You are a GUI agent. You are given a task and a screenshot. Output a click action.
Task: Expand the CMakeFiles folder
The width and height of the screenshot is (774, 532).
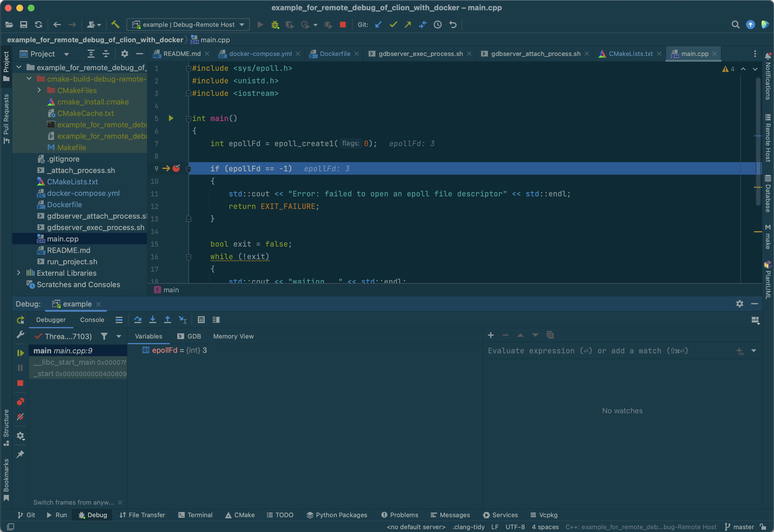[x=39, y=90]
